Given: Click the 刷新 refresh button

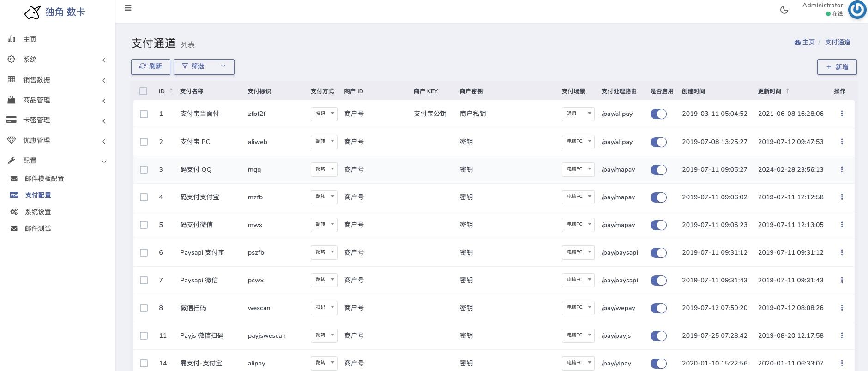Looking at the screenshot, I should (x=151, y=66).
